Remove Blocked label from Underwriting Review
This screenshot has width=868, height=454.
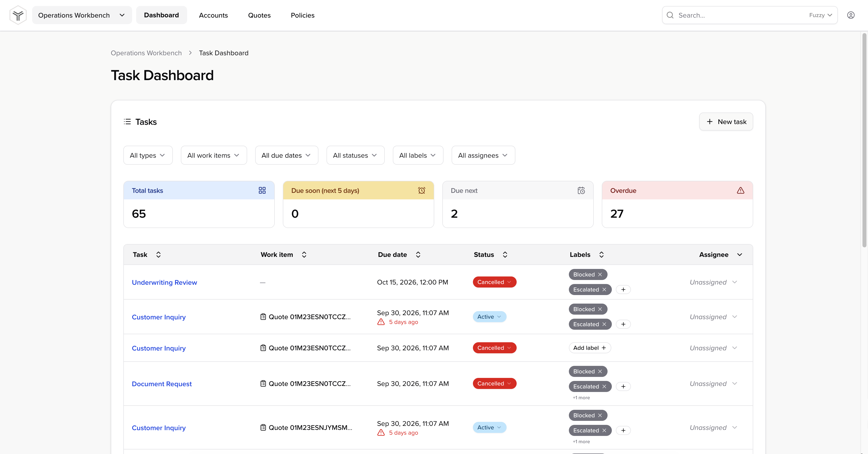coord(600,274)
